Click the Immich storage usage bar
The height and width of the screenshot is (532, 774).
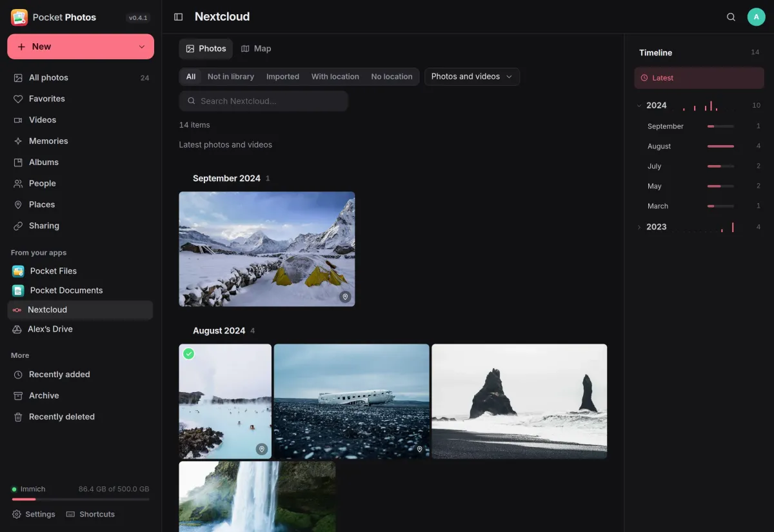click(81, 499)
